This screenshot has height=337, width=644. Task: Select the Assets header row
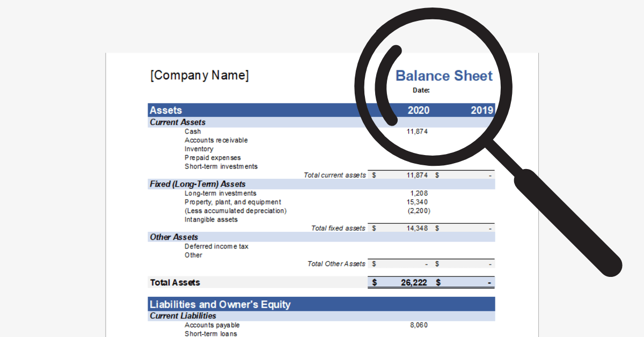click(x=166, y=110)
